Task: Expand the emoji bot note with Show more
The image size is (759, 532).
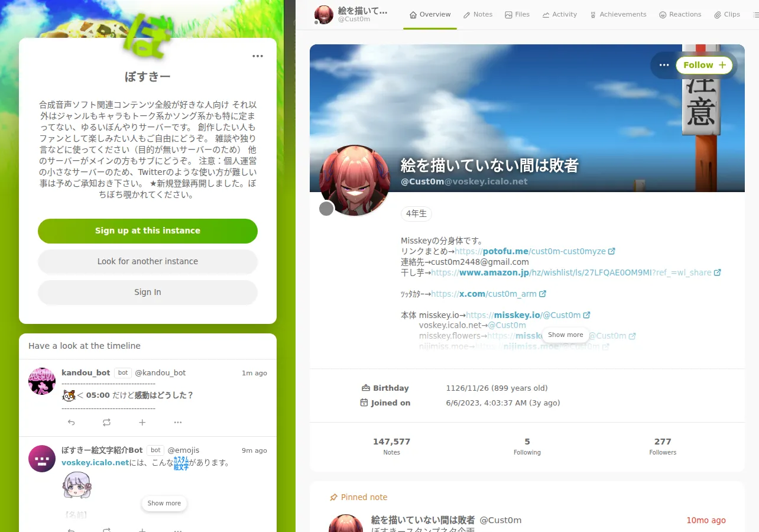Action: coord(164,504)
